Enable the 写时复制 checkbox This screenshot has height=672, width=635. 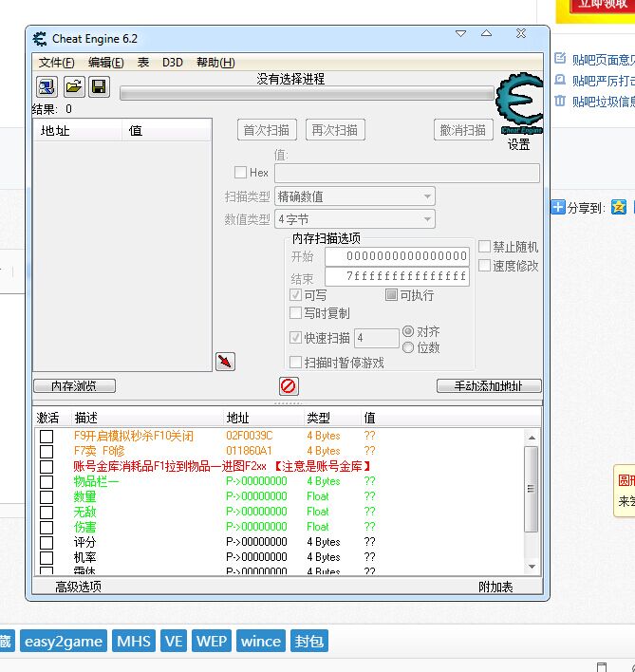pos(295,313)
